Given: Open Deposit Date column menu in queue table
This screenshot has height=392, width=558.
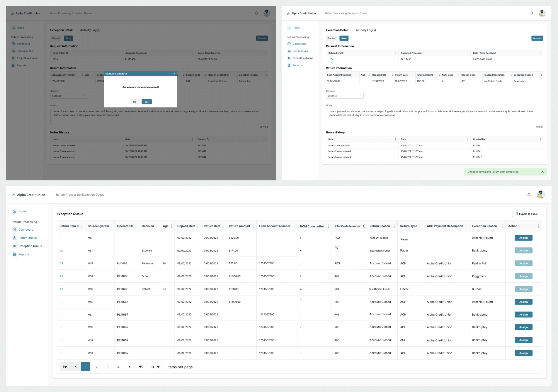Looking at the screenshot, I should (x=198, y=226).
